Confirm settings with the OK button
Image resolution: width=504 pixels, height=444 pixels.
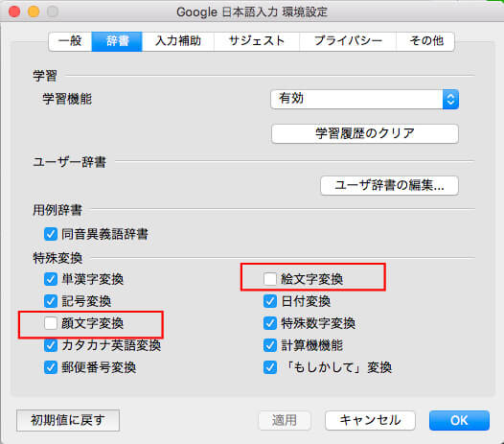[x=459, y=420]
